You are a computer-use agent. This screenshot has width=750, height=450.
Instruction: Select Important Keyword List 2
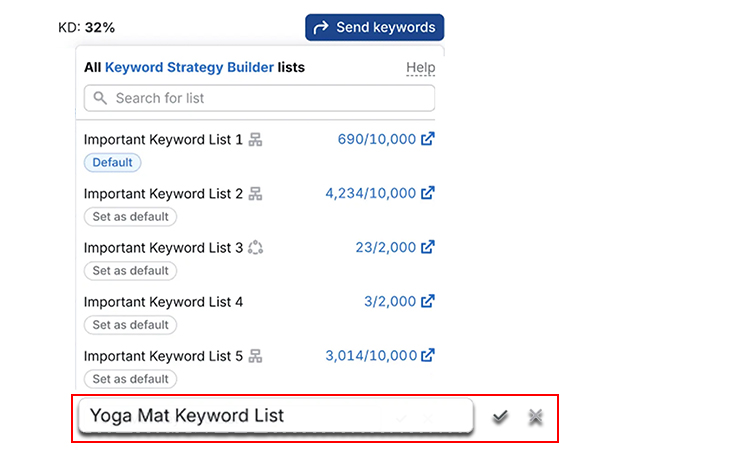tap(163, 194)
